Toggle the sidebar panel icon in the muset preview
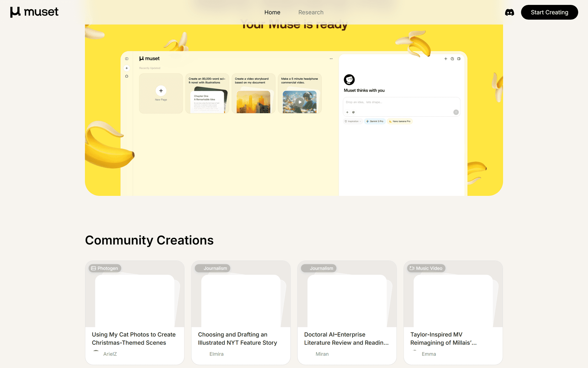 (127, 59)
